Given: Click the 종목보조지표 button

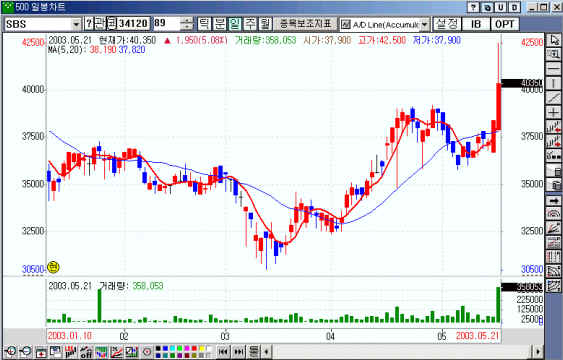Looking at the screenshot, I should tap(306, 24).
